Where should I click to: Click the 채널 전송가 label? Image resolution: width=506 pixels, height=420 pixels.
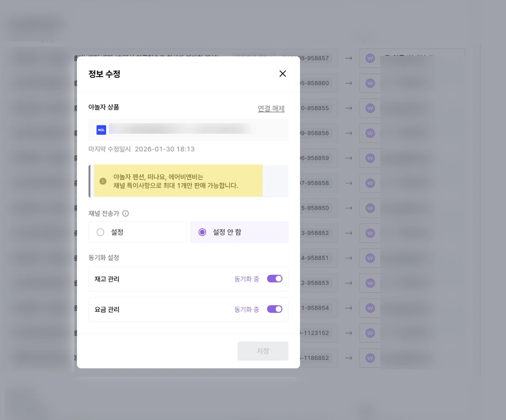click(x=104, y=213)
